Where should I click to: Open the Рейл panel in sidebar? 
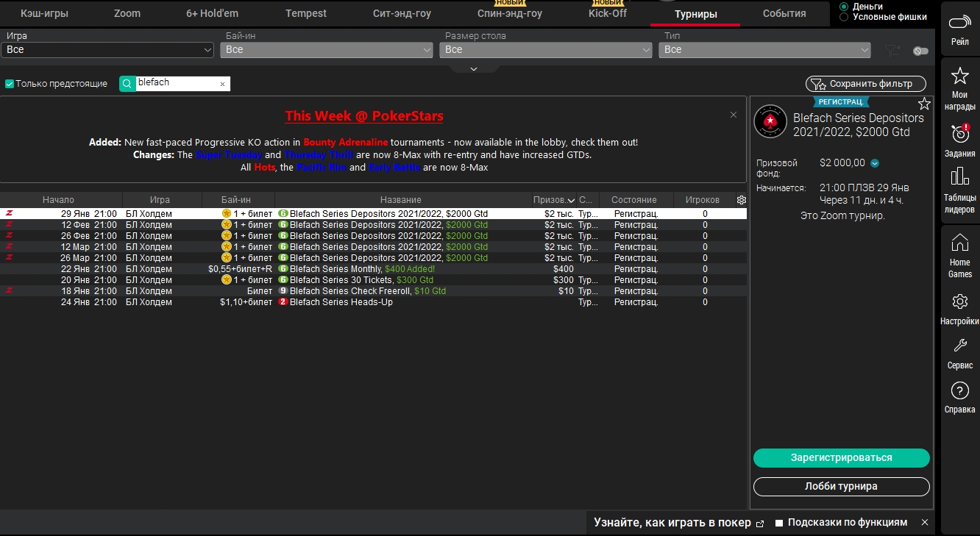(959, 29)
